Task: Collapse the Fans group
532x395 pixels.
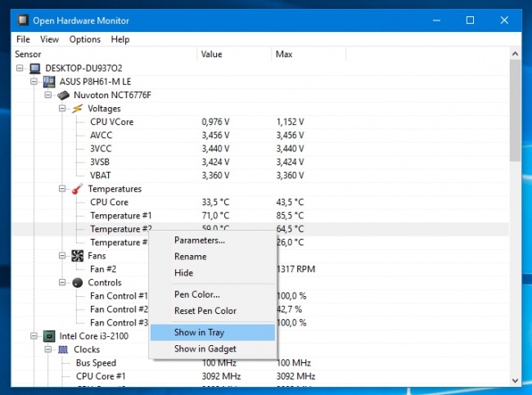Action: [x=62, y=255]
